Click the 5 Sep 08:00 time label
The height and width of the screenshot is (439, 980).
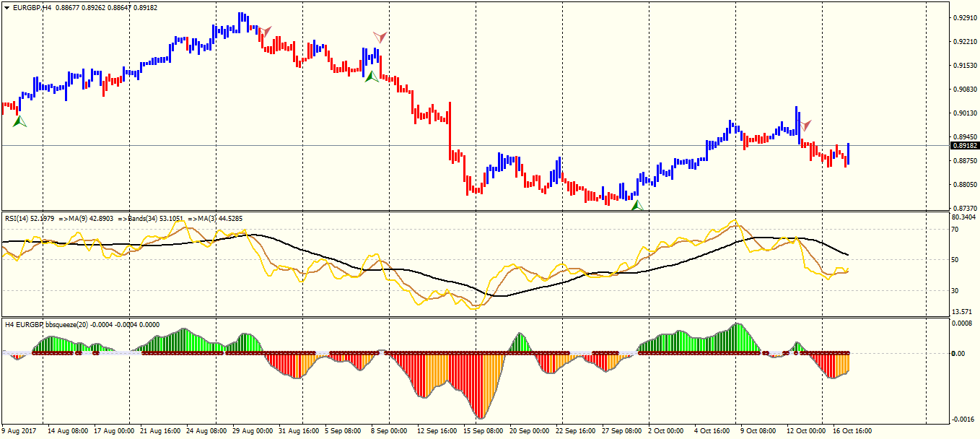click(344, 431)
